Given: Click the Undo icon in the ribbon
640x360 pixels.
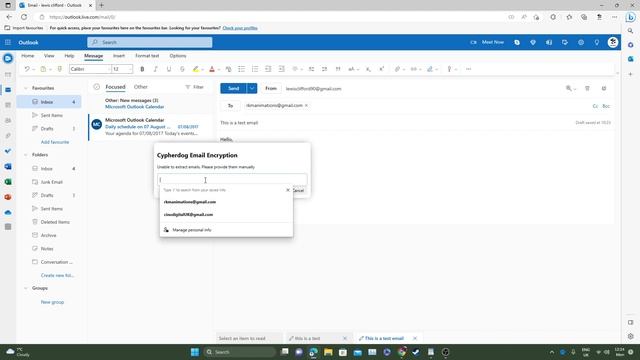Looking at the screenshot, I should (x=27, y=69).
